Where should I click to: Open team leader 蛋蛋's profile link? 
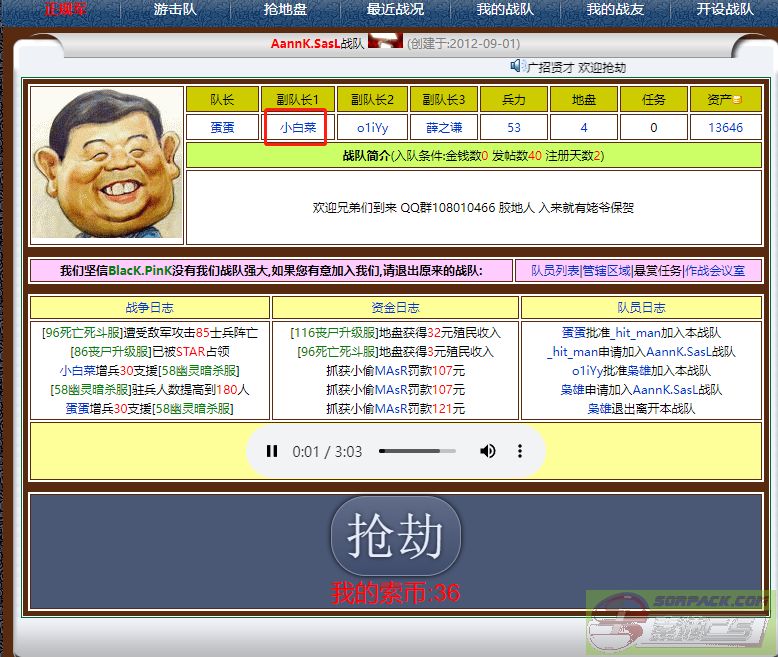(222, 128)
